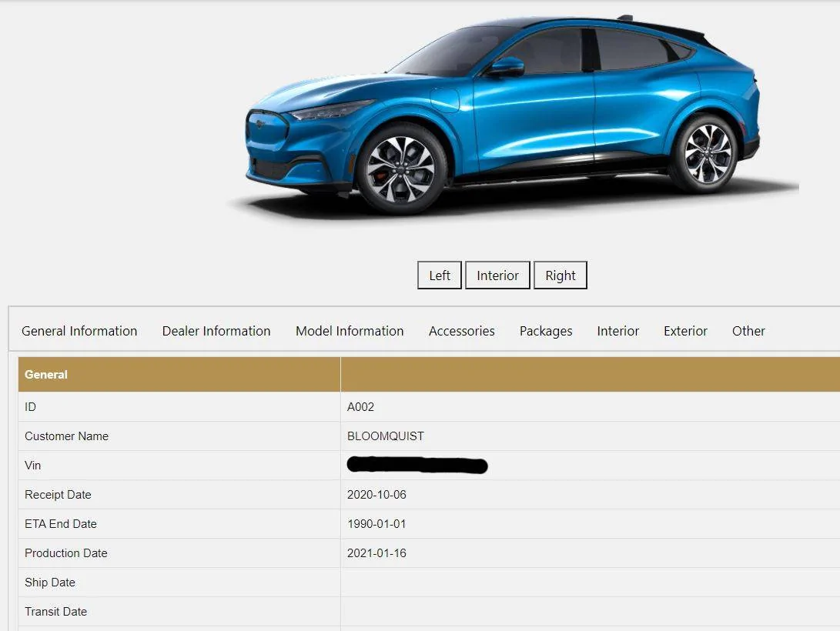Select production date 2021-01-16
840x631 pixels.
click(376, 553)
